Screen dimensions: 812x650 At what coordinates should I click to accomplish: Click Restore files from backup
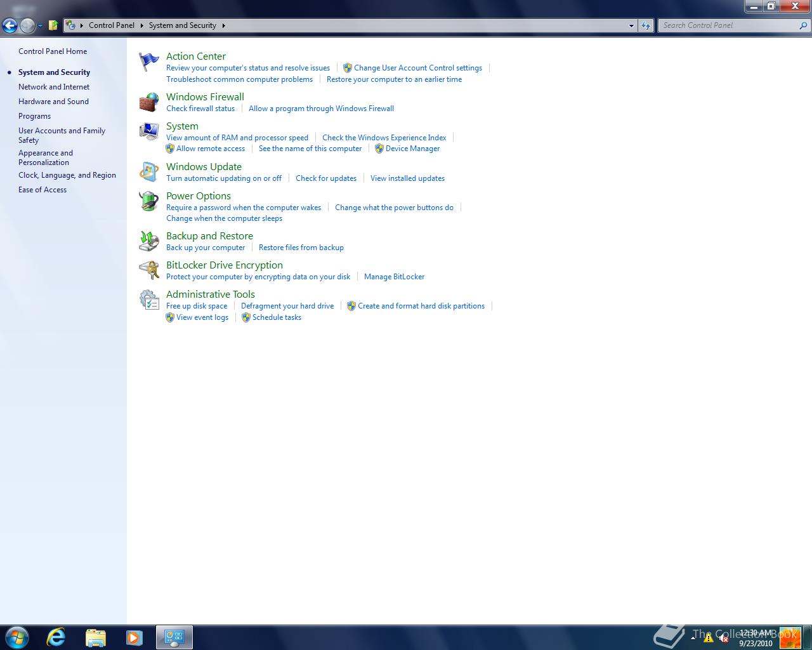(x=301, y=248)
